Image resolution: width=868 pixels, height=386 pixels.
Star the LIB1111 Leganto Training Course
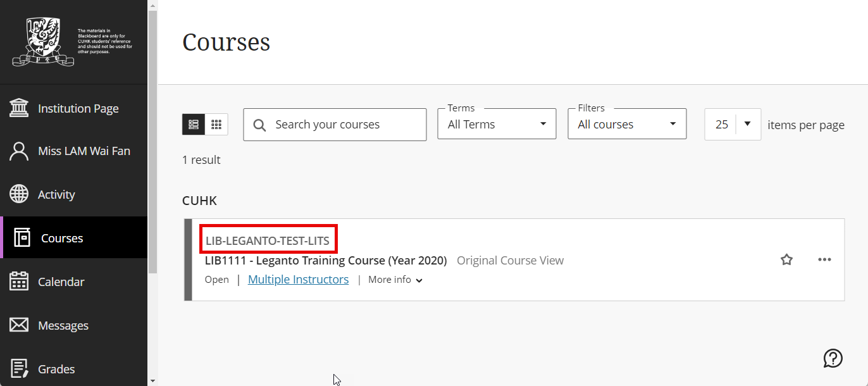click(786, 259)
